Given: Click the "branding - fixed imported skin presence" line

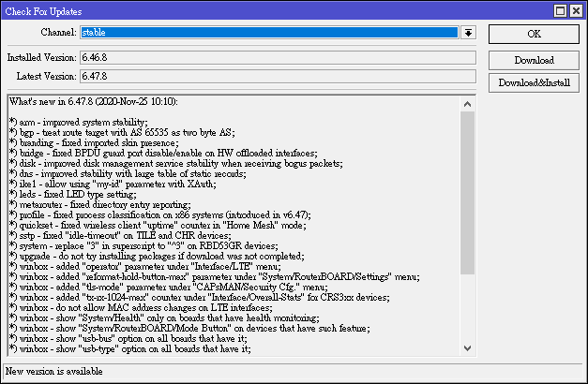Looking at the screenshot, I should (94, 142).
